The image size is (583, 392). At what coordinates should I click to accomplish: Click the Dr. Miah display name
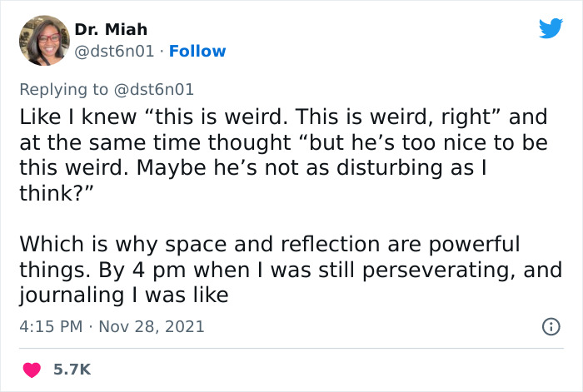click(111, 30)
